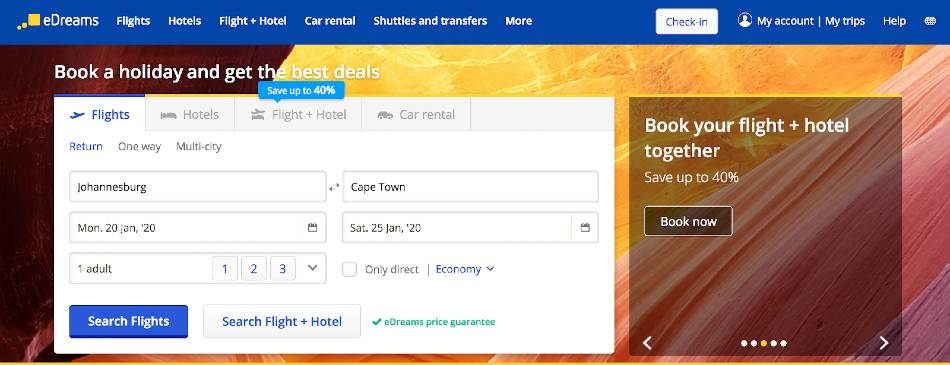950x365 pixels.
Task: Expand the passengers chevron dropdown
Action: (x=313, y=267)
